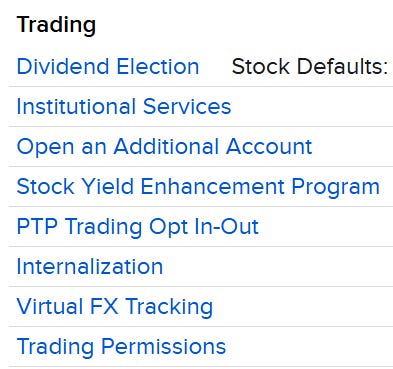Open Institutional Services settings
Image resolution: width=393 pixels, height=369 pixels.
tap(124, 106)
